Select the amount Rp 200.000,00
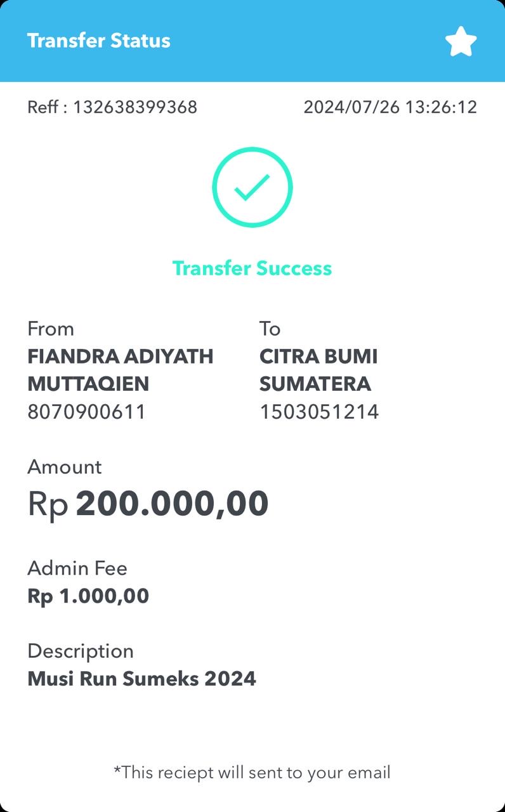The image size is (505, 812). tap(148, 504)
